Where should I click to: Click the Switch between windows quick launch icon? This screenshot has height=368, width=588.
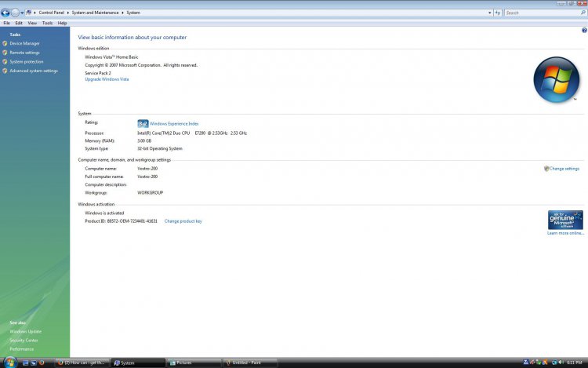34,363
